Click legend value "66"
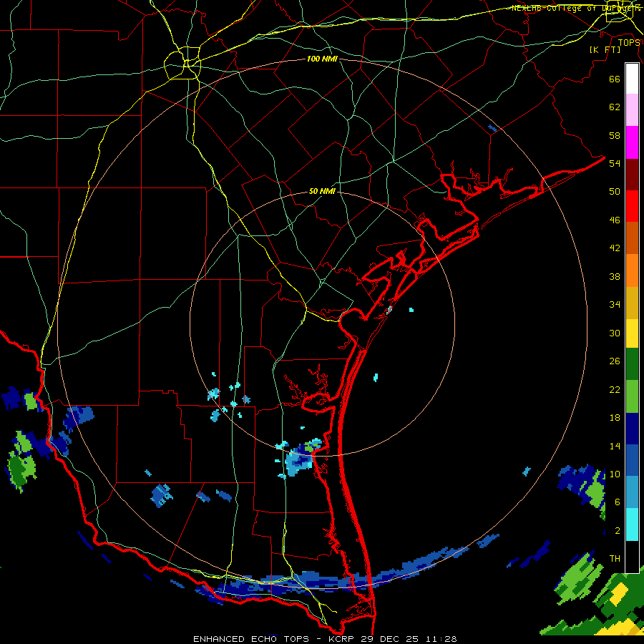Viewport: 644px width, 644px height. [x=615, y=79]
